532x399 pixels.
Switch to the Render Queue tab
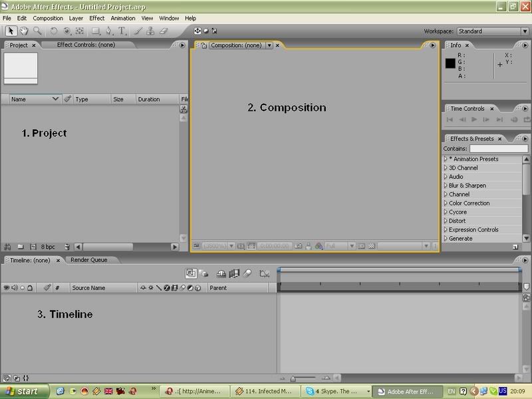coord(89,260)
